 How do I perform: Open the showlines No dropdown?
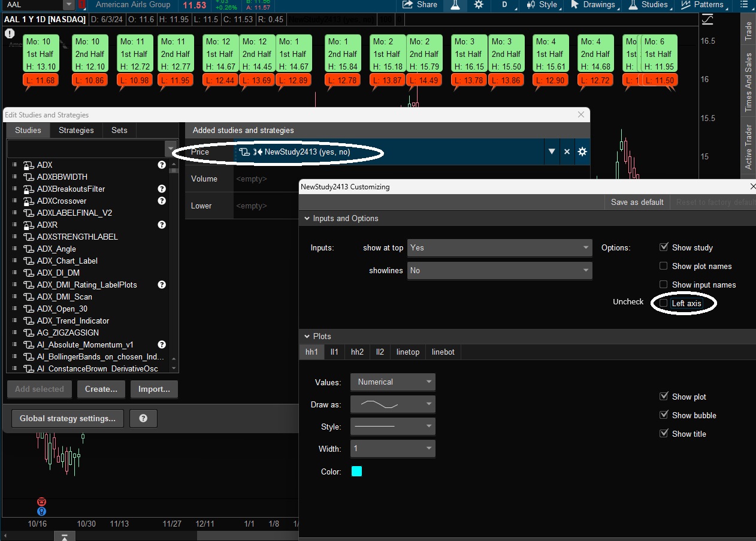tap(500, 270)
